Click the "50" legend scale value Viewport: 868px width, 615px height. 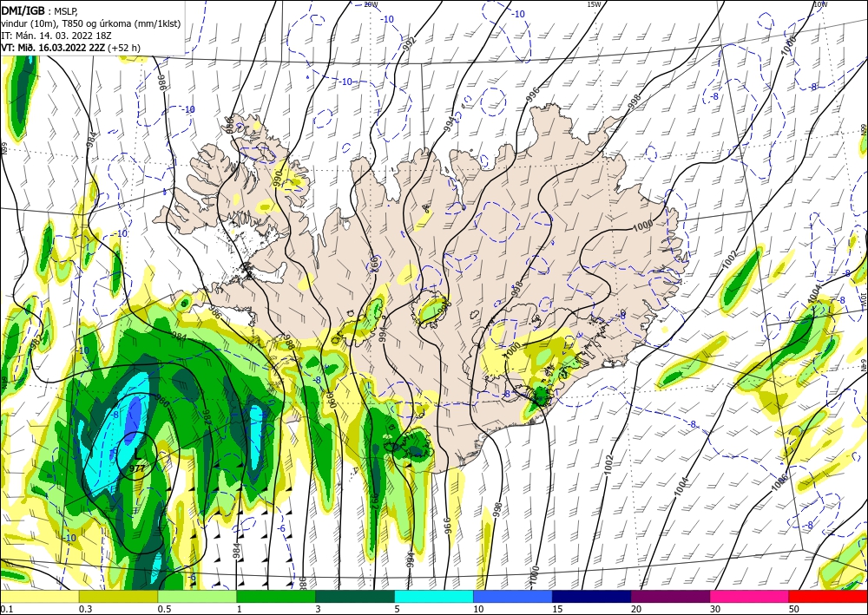click(794, 609)
